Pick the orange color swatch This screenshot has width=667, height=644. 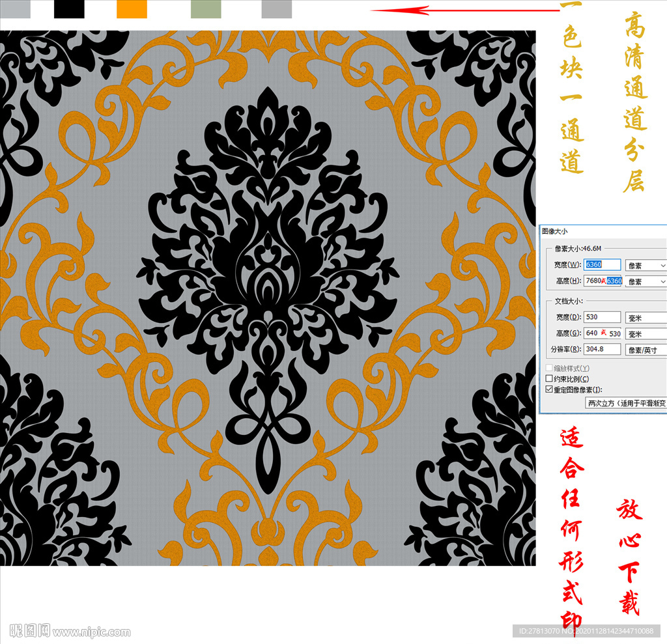(x=132, y=9)
